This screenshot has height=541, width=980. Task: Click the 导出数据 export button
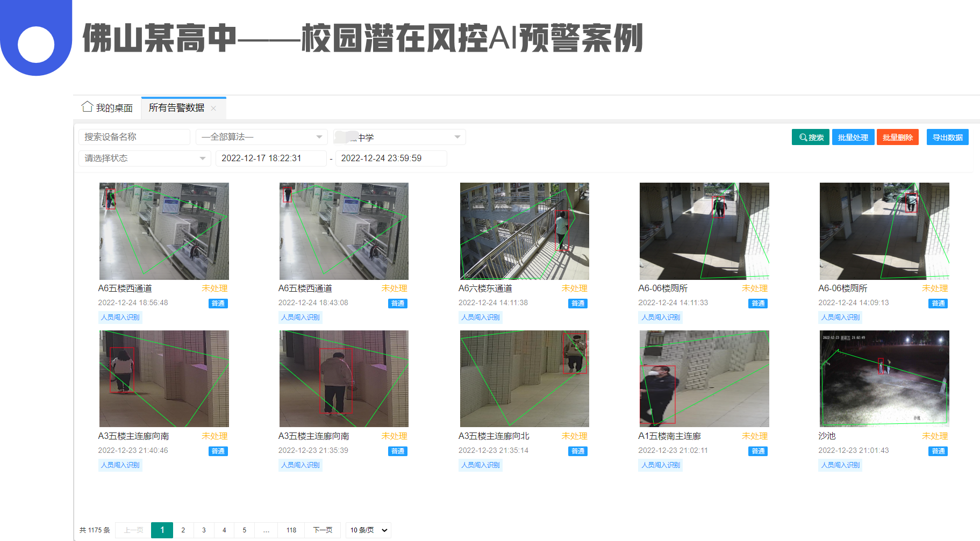click(x=948, y=137)
